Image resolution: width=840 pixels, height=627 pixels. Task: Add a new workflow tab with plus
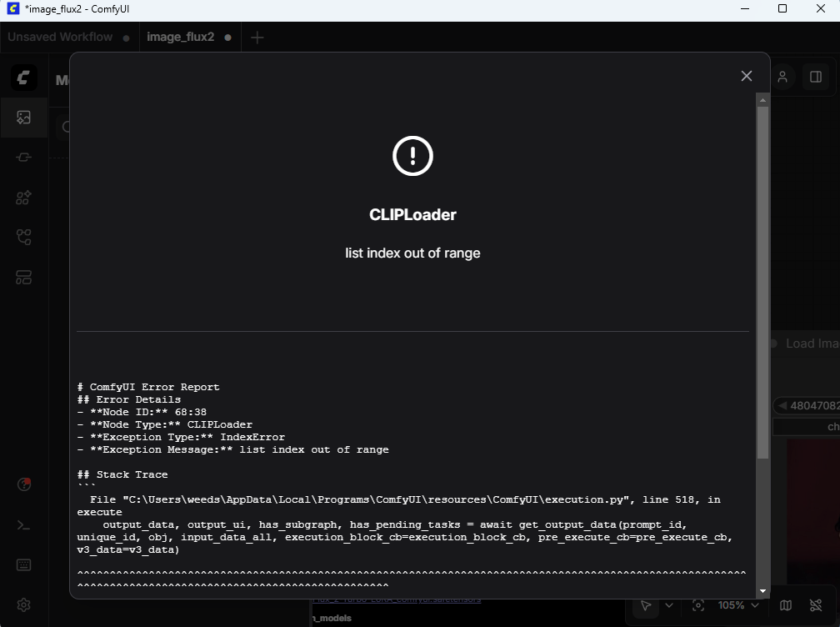(x=257, y=38)
